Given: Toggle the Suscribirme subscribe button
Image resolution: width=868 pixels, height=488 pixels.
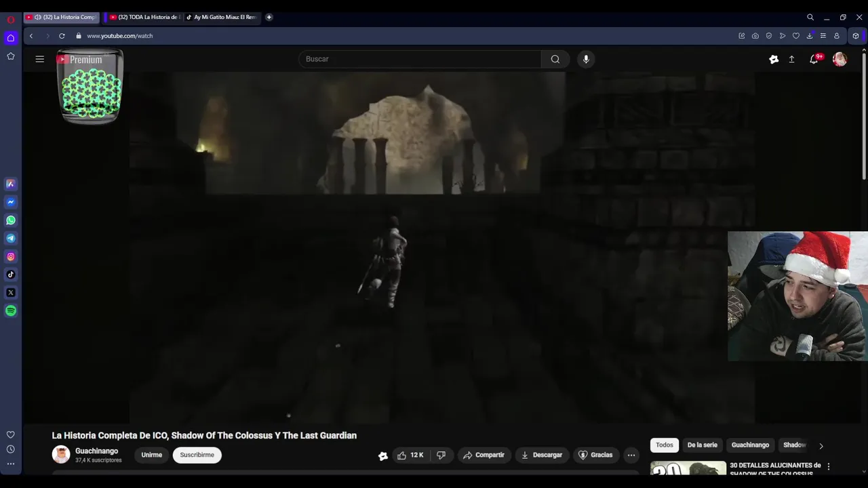Looking at the screenshot, I should pyautogui.click(x=197, y=455).
